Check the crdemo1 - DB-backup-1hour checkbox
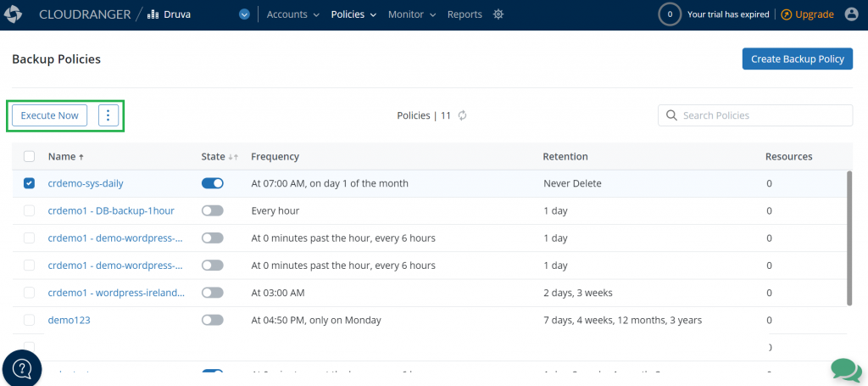 click(29, 211)
